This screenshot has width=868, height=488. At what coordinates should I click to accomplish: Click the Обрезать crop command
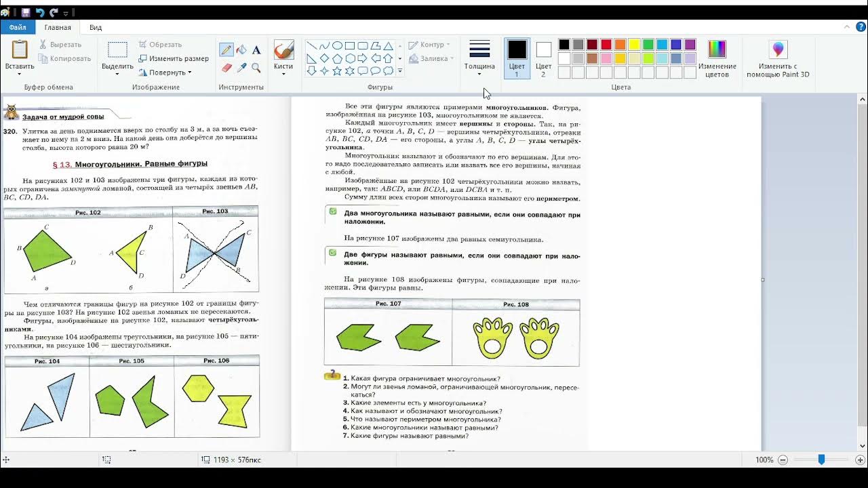click(160, 45)
